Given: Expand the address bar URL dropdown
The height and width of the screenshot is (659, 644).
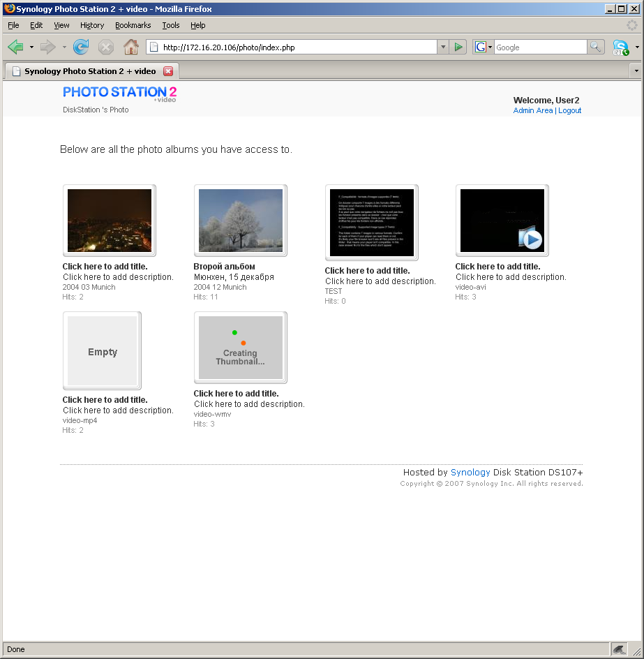Looking at the screenshot, I should [443, 47].
